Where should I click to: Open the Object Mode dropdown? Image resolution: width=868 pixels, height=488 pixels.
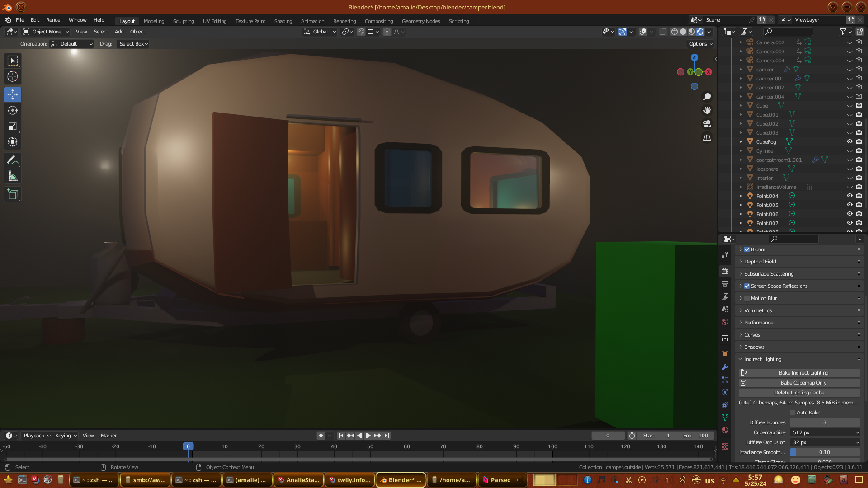[x=46, y=32]
